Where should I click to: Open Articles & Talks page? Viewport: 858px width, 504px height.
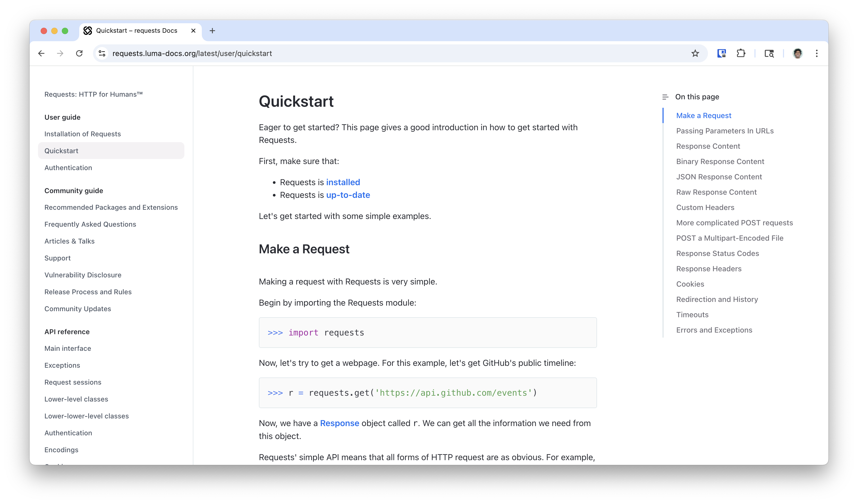point(69,241)
